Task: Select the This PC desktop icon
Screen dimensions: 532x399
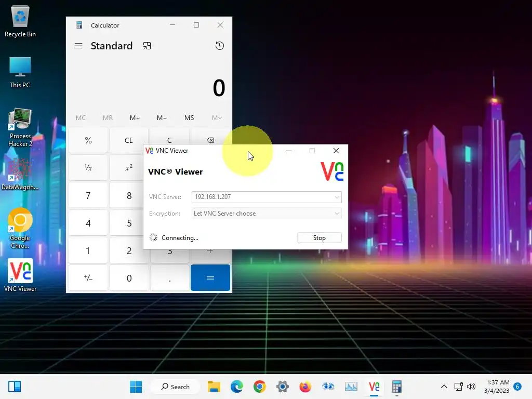Action: [x=20, y=73]
